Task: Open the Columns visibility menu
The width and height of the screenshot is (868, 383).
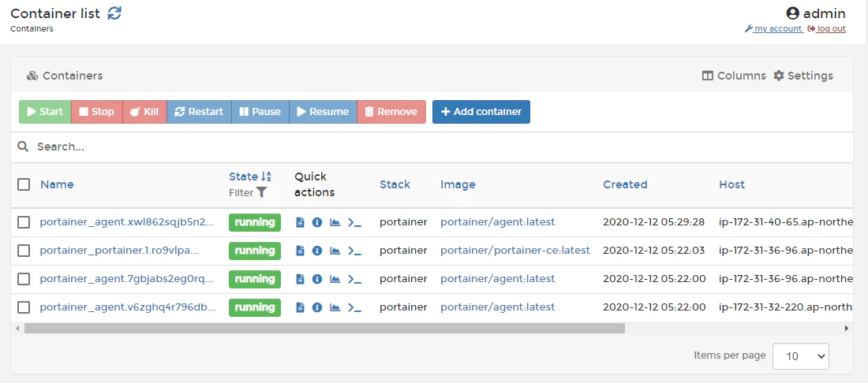Action: 734,76
